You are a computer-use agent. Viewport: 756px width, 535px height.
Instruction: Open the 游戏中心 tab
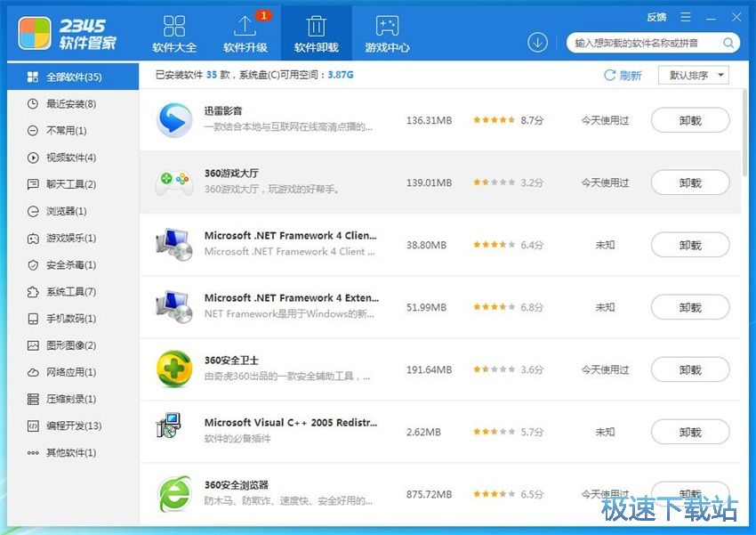pos(387,33)
